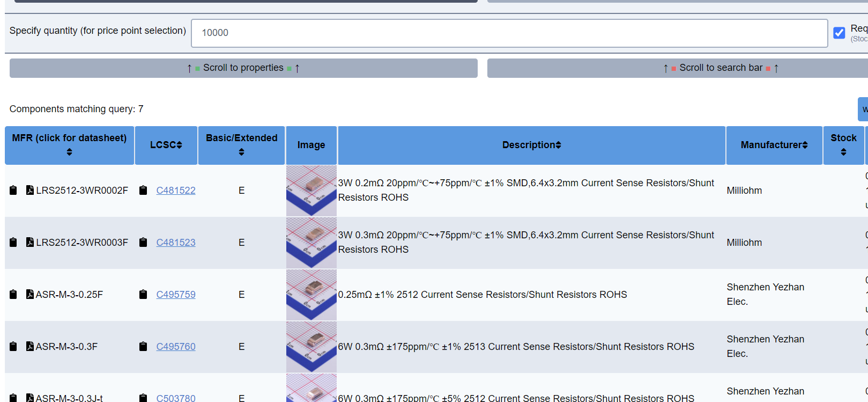The image size is (868, 402).
Task: Click the Image column header
Action: point(311,145)
